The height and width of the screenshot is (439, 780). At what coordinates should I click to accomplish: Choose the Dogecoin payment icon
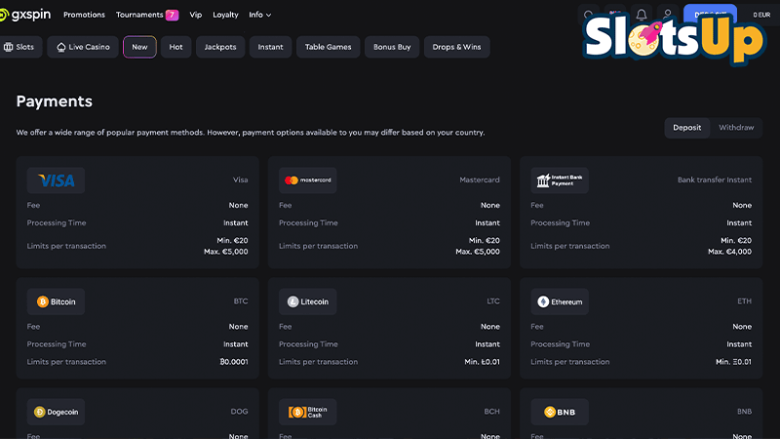click(56, 412)
